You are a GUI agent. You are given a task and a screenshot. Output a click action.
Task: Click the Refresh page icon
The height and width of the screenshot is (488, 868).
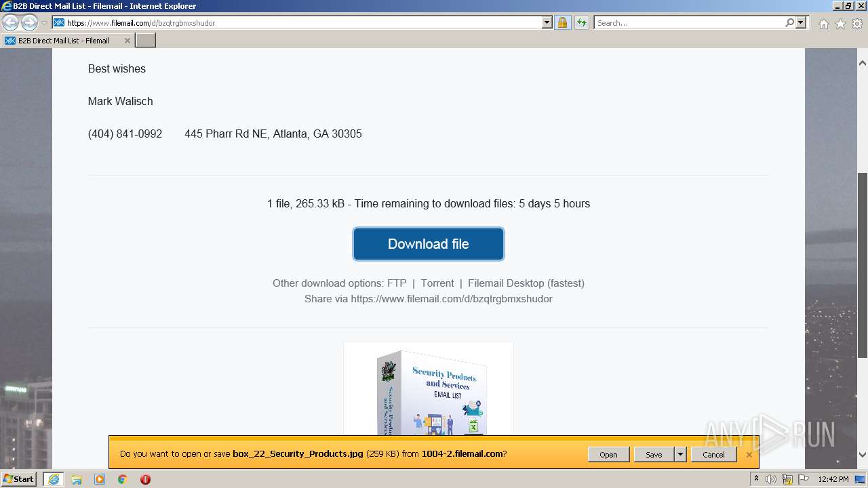[x=581, y=23]
